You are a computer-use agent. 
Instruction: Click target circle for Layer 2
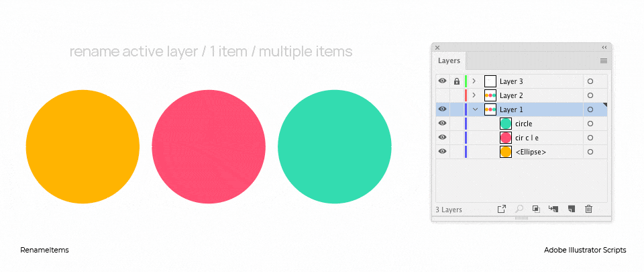click(x=590, y=95)
